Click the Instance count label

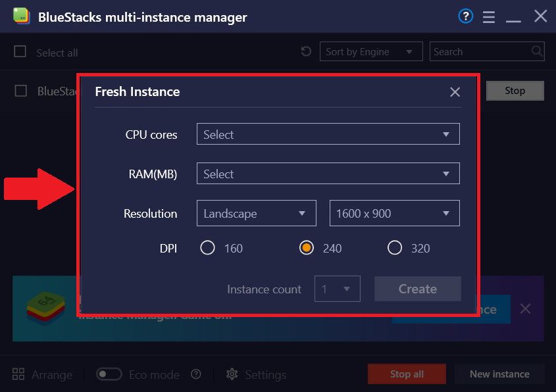coord(264,289)
